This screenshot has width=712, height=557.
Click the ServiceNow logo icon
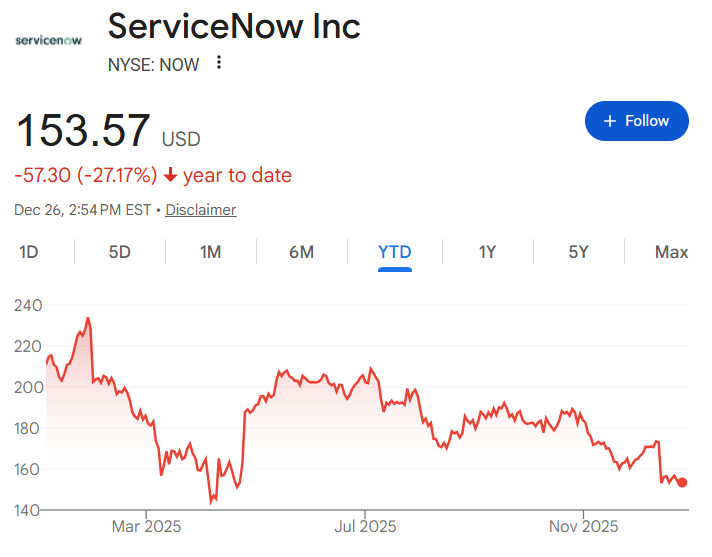point(50,40)
